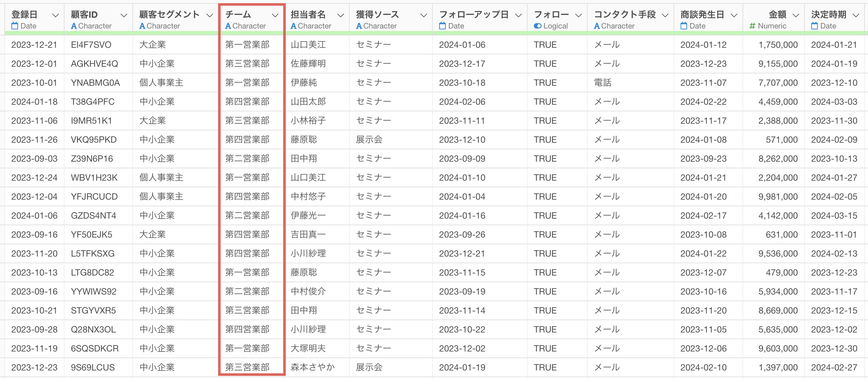The width and height of the screenshot is (868, 379).
Task: Select the 登録日 column header title
Action: coord(24,15)
